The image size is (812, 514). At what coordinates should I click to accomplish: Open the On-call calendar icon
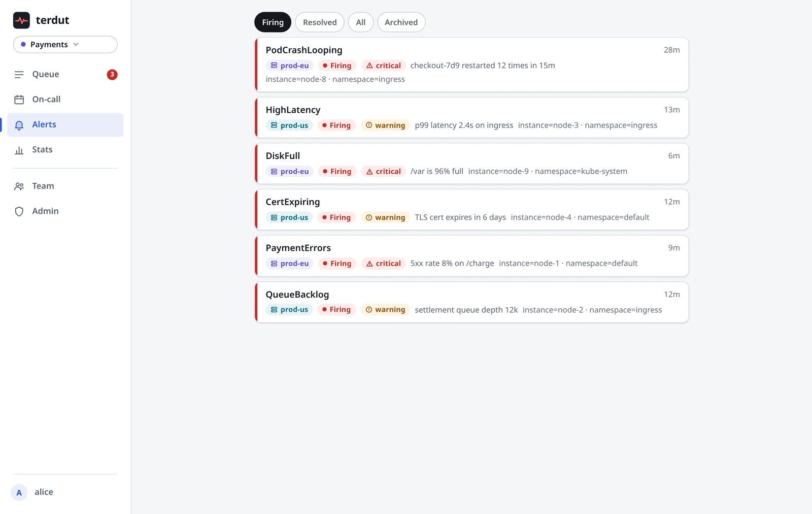(19, 100)
